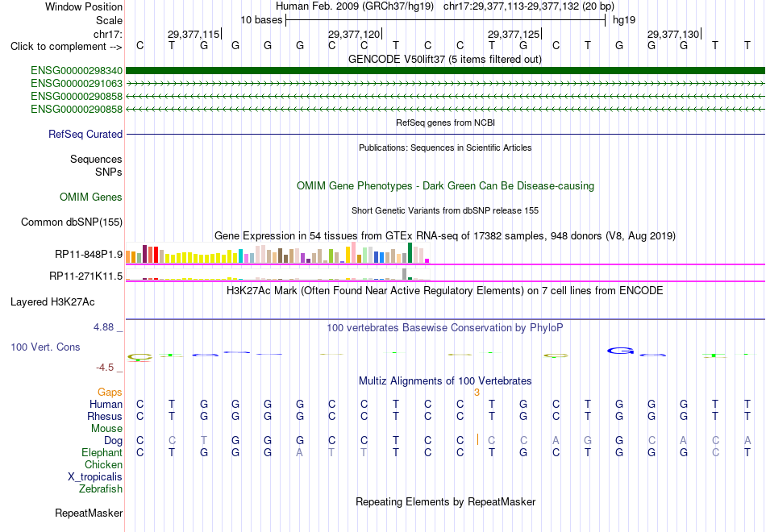This screenshot has width=766, height=532.
Task: Click the RepeatMasker side label
Action: tap(89, 513)
